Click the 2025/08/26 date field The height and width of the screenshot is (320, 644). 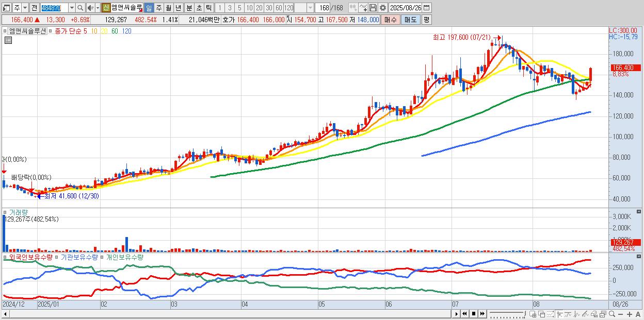tap(406, 8)
